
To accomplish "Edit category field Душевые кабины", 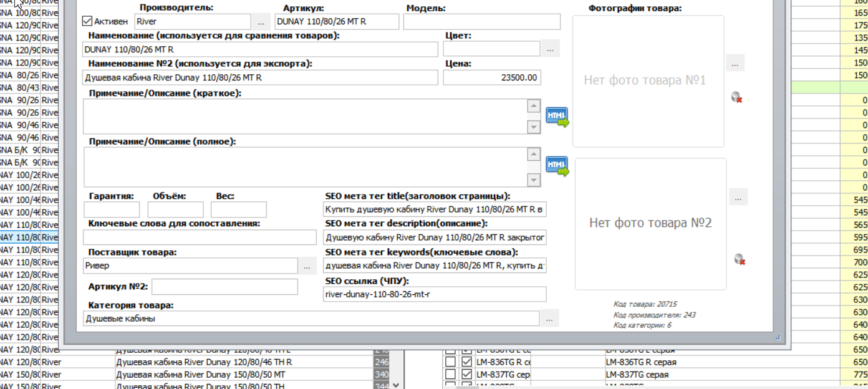I will click(311, 319).
